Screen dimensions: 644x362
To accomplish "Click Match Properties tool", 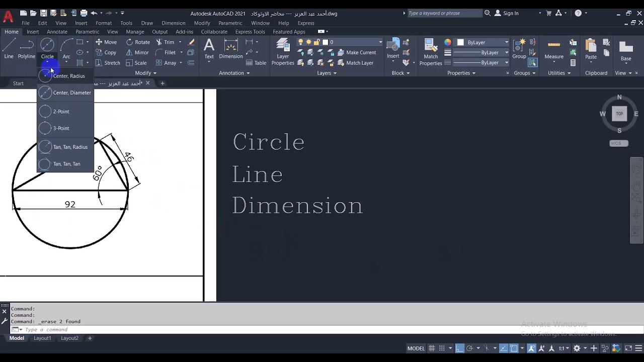I will pos(431,52).
